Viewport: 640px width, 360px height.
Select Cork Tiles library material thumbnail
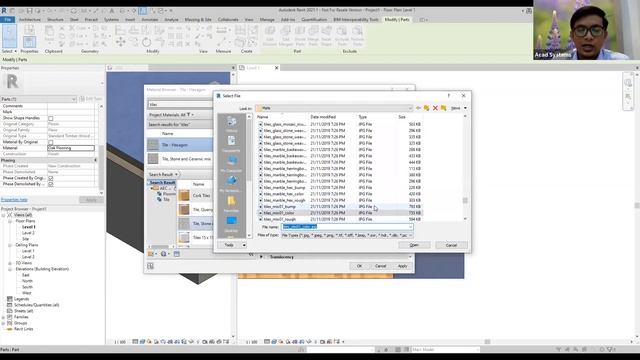184,196
